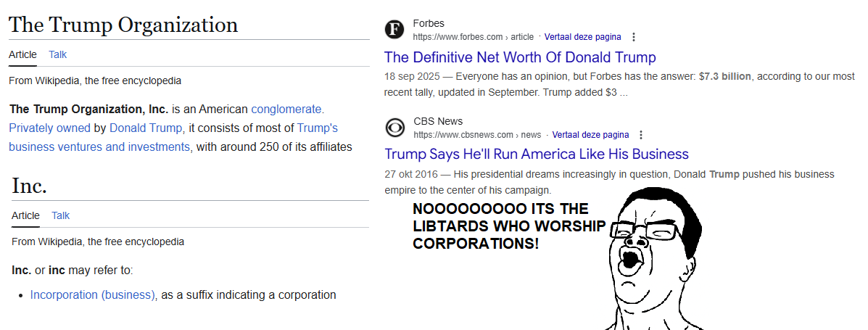Open 'The Definitive Net Worth Of Donald Trump'
This screenshot has height=330, width=868.
520,57
